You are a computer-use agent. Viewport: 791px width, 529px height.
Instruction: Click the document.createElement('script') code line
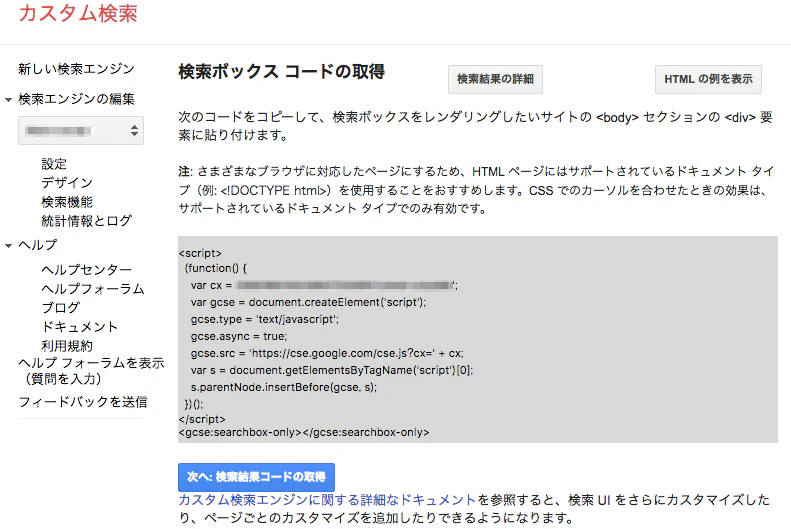click(x=308, y=302)
